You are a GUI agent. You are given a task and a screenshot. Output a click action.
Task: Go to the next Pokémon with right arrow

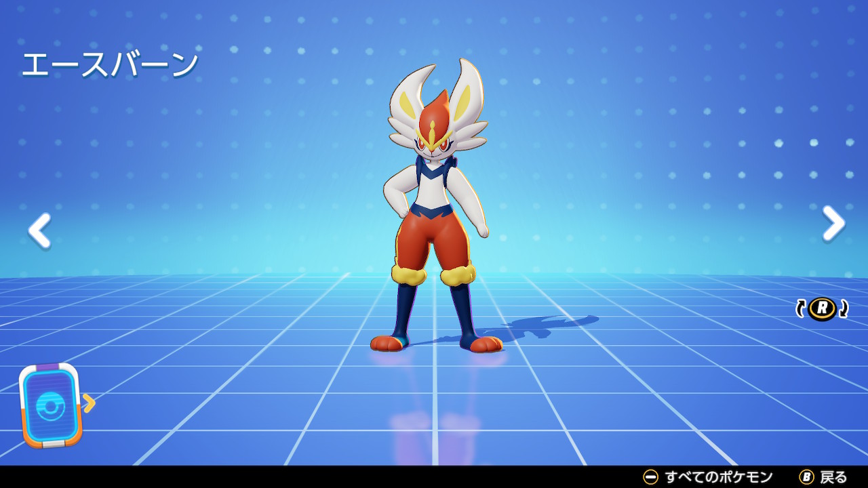pos(833,223)
